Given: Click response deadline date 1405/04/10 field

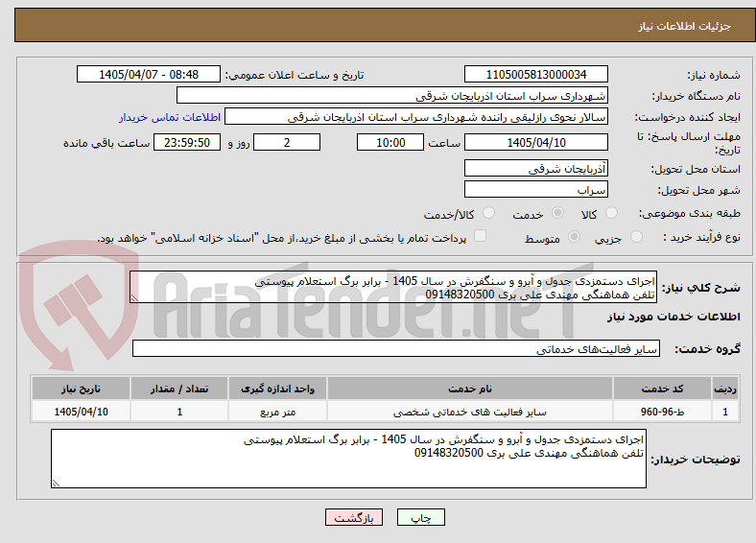Looking at the screenshot, I should pyautogui.click(x=536, y=142).
